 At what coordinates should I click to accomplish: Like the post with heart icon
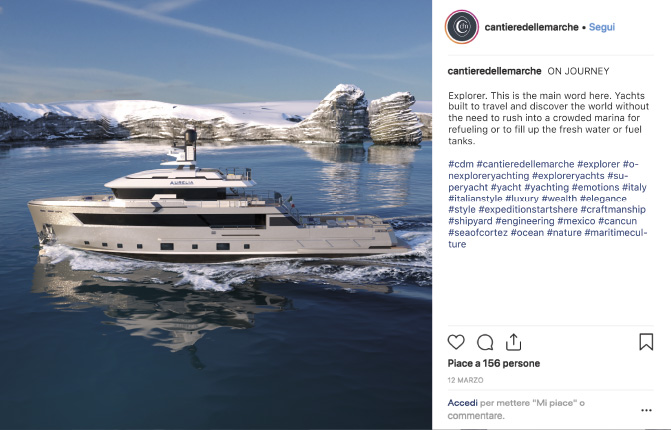coord(456,342)
